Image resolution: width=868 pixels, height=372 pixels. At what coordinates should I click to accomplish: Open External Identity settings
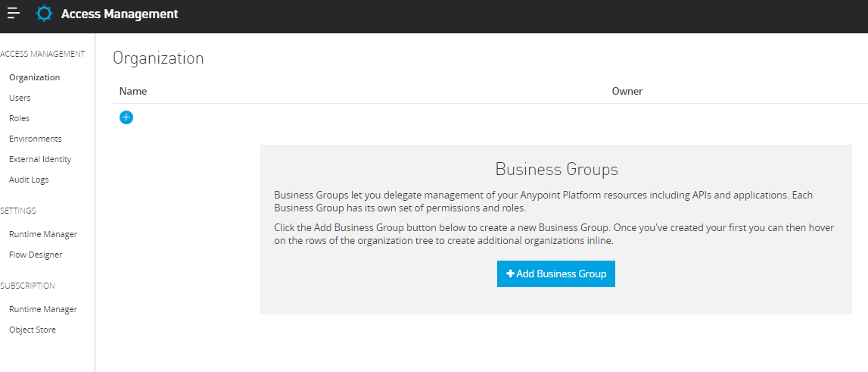40,159
